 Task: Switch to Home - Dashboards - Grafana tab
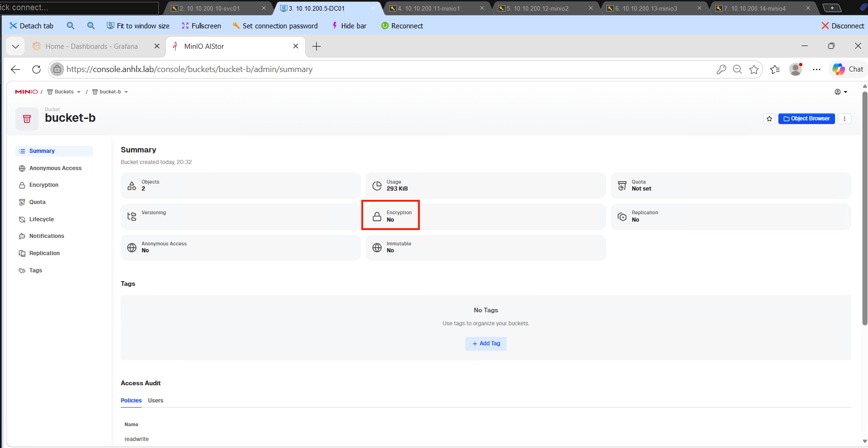pyautogui.click(x=91, y=46)
